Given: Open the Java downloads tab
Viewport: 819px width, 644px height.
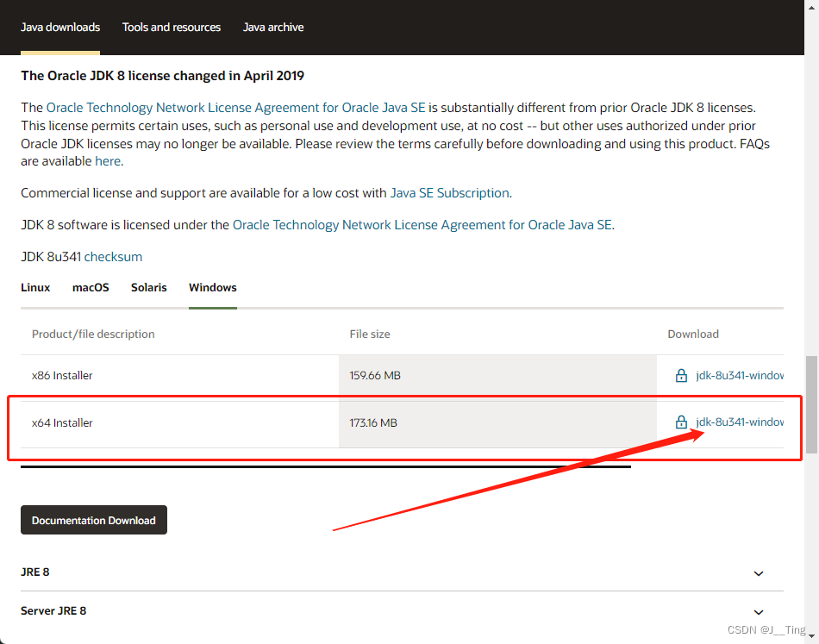Looking at the screenshot, I should [x=60, y=28].
